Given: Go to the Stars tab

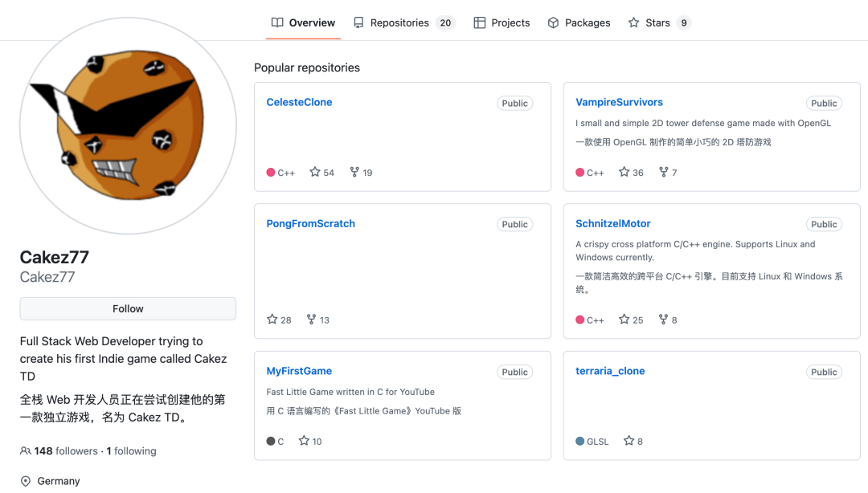Looking at the screenshot, I should coord(657,22).
